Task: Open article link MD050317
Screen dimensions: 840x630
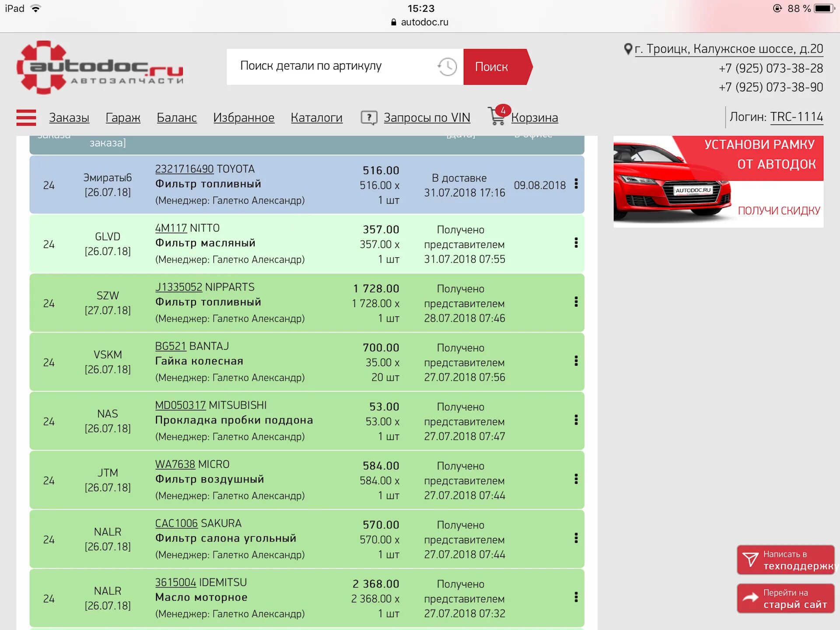Action: click(x=180, y=405)
